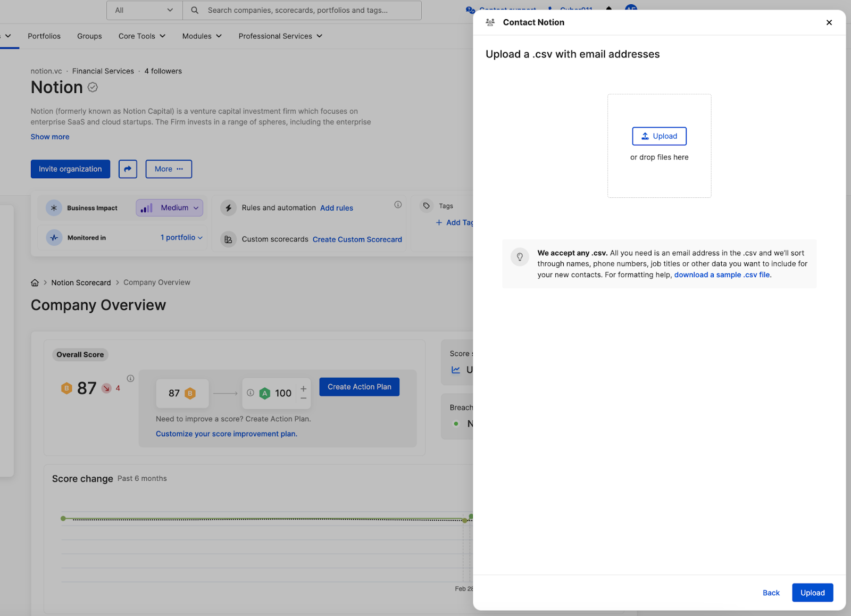This screenshot has width=851, height=616.
Task: Click the lightbulb tip icon
Action: pyautogui.click(x=520, y=257)
